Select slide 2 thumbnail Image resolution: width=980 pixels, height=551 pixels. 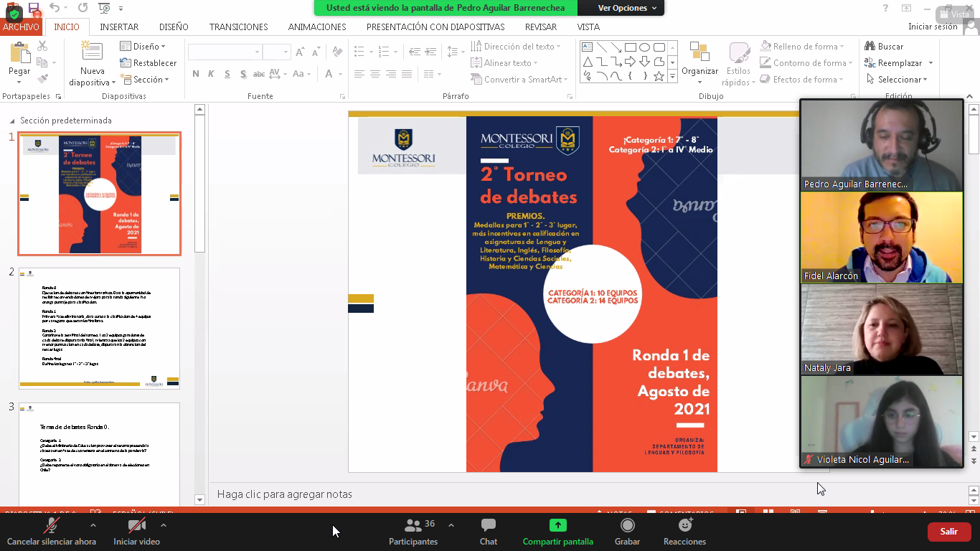click(x=100, y=329)
